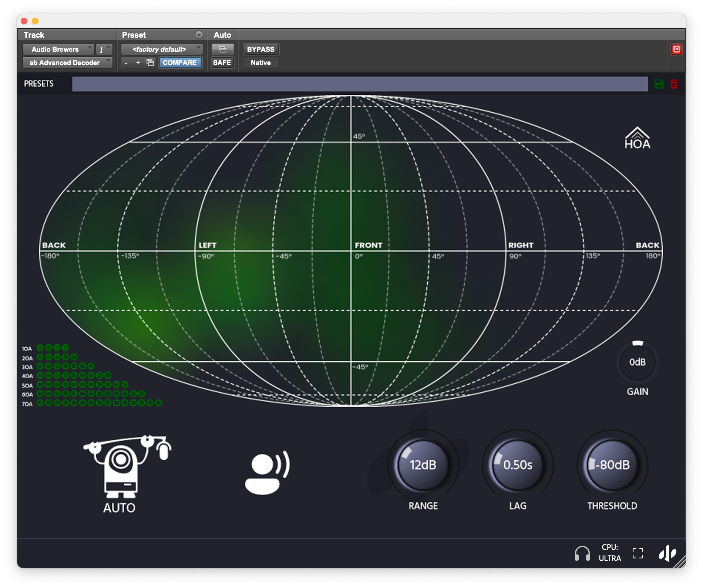Close the plugin window with red button
This screenshot has height=588, width=703.
[24, 21]
